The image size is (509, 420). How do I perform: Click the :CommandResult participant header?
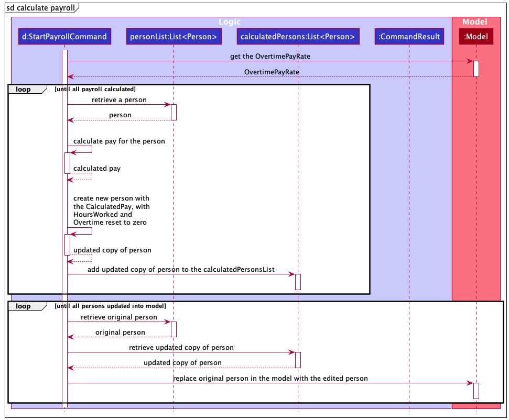tap(409, 36)
